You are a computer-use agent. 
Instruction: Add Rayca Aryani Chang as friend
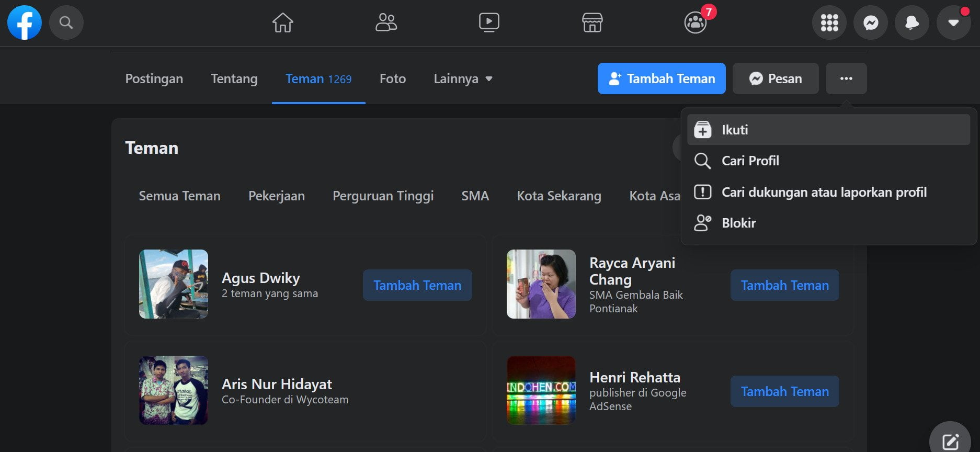point(785,285)
